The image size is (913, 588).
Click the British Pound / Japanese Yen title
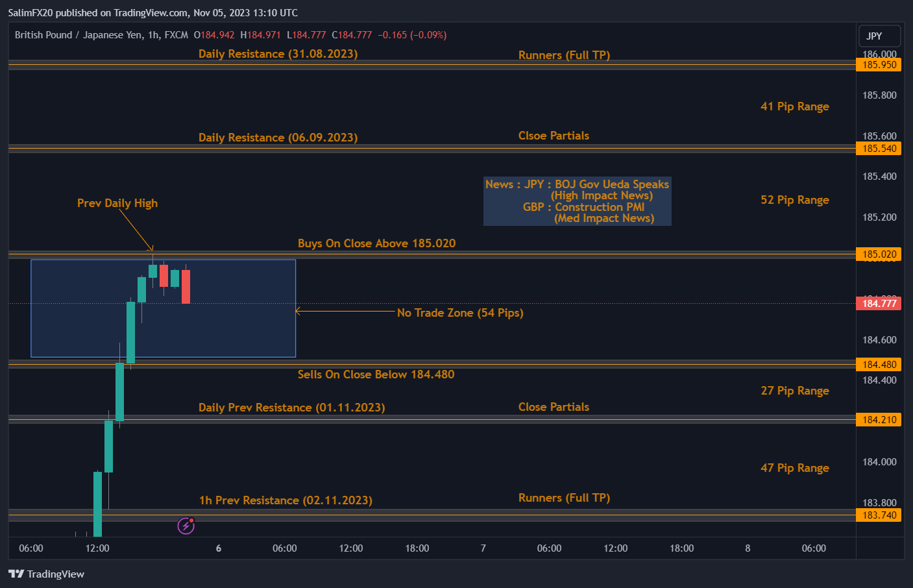coord(101,35)
